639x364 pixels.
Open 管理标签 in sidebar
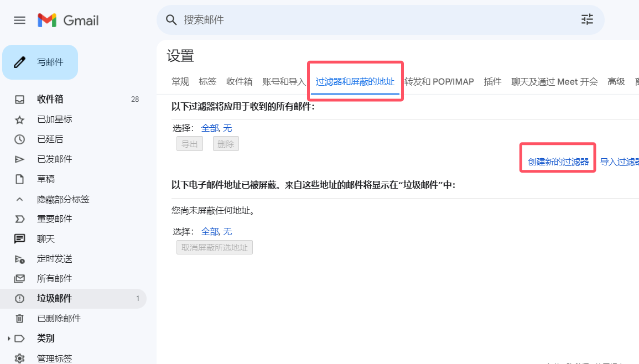[54, 358]
